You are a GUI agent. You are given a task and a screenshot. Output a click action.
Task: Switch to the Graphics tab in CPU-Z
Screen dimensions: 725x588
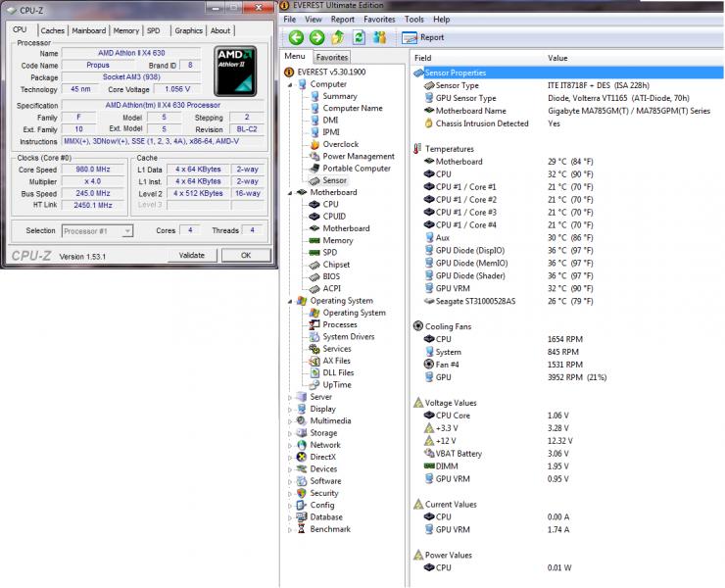[189, 30]
